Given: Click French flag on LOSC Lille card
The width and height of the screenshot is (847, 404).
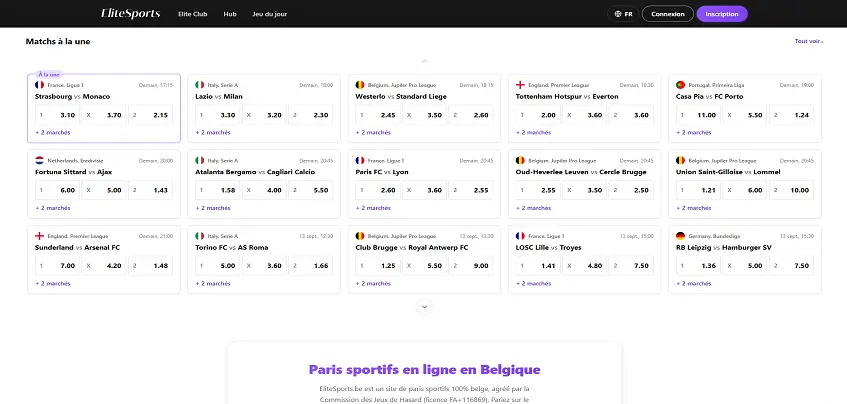Looking at the screenshot, I should pos(520,236).
